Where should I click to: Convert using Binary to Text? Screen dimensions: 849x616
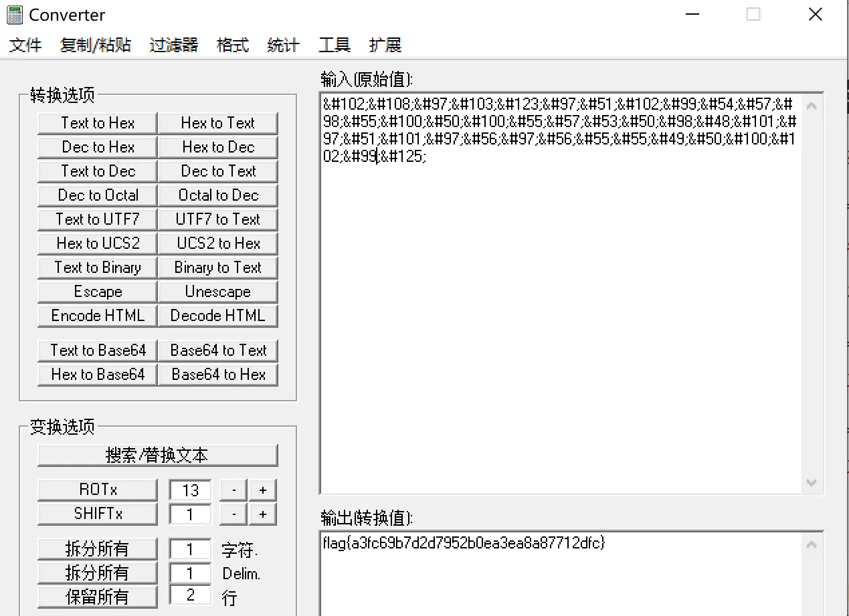218,267
